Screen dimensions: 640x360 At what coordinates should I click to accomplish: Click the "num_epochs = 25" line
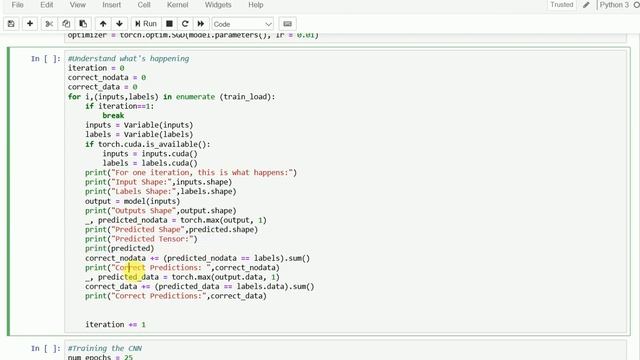(100, 357)
